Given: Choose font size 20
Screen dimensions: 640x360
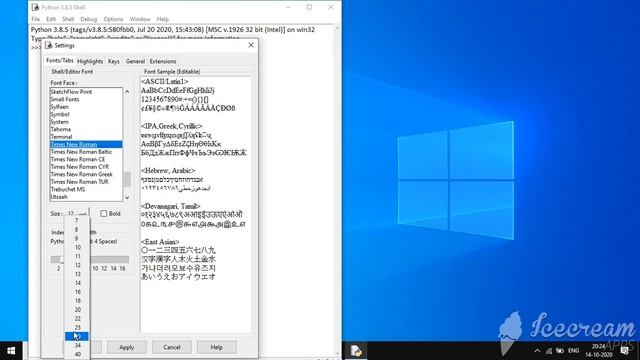Looking at the screenshot, I should [x=77, y=310].
